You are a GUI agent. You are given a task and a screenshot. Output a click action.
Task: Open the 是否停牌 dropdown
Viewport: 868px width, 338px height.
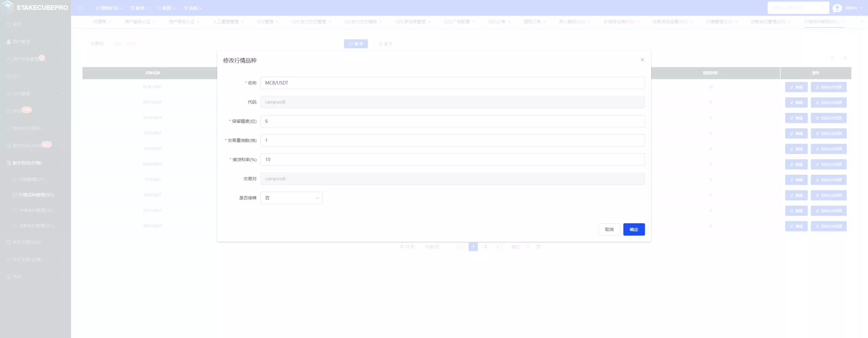pyautogui.click(x=291, y=198)
